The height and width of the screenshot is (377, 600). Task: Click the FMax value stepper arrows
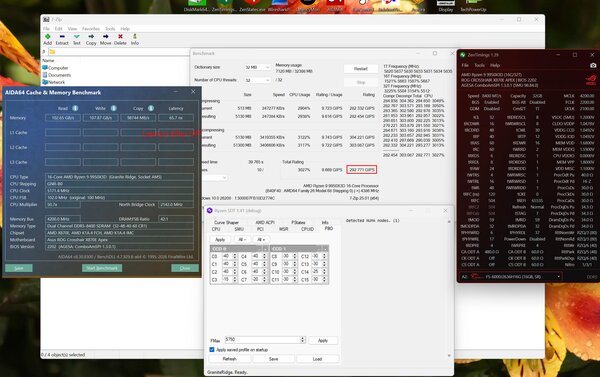click(x=303, y=340)
